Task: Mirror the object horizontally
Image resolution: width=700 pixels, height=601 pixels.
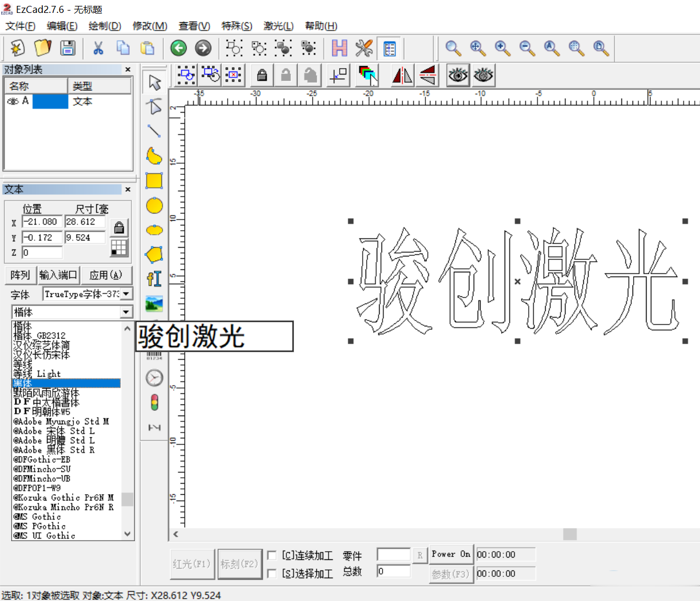Action: 403,75
